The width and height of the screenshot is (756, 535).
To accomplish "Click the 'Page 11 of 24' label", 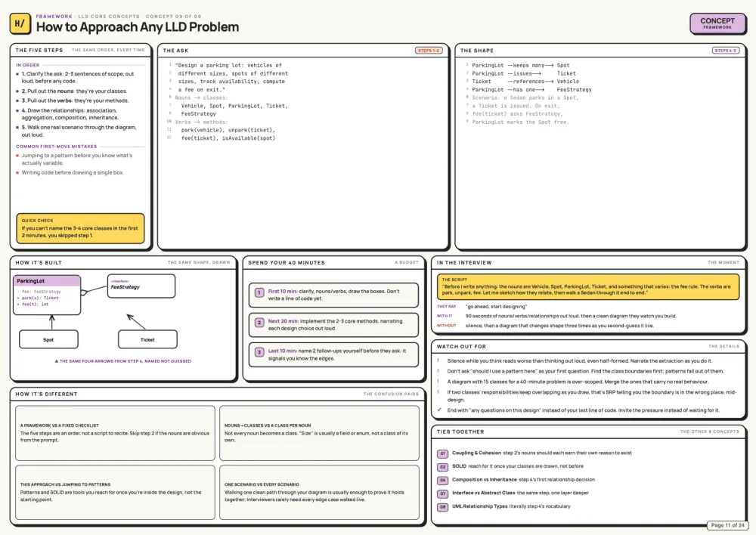I will point(727,525).
